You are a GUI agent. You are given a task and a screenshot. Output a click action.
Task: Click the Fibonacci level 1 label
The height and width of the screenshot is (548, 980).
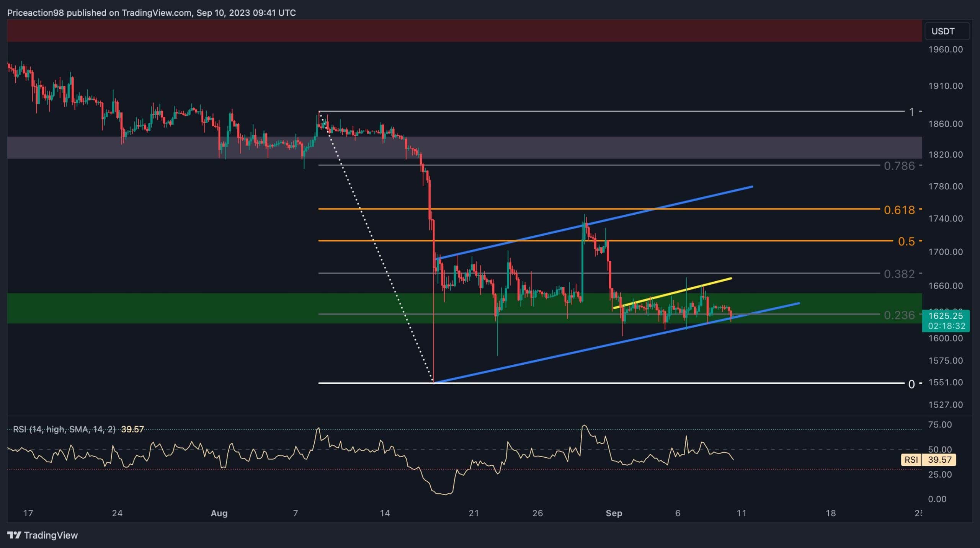(911, 112)
